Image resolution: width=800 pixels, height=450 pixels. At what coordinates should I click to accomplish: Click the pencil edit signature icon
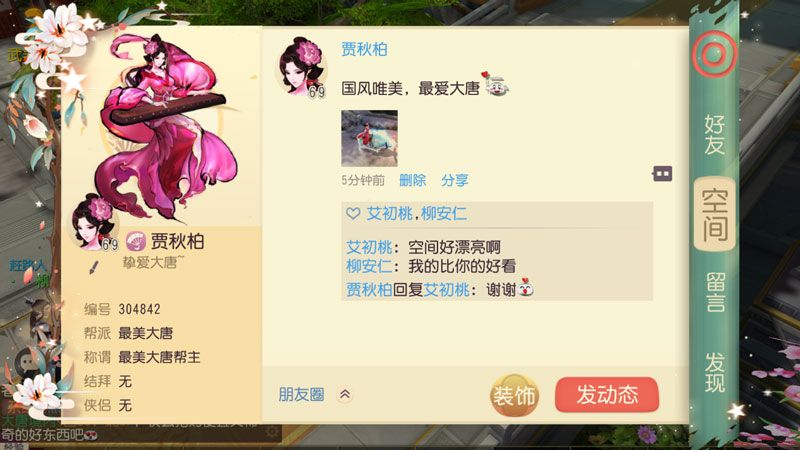(94, 267)
